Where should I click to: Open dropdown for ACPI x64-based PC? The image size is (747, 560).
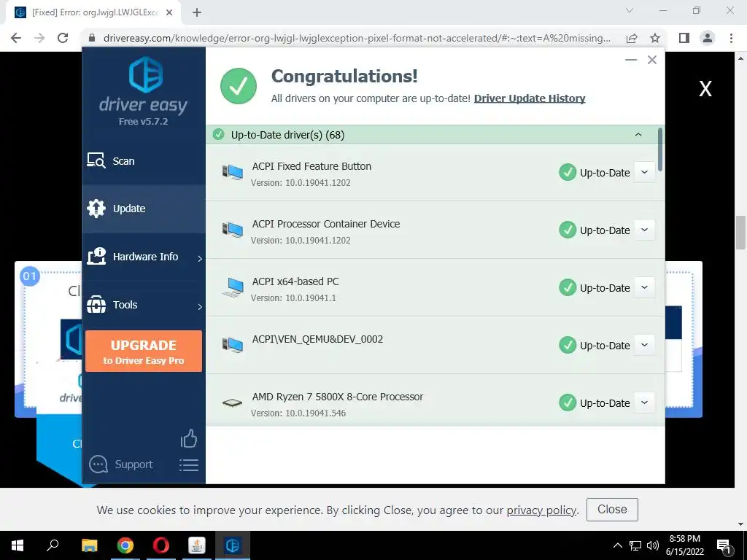tap(645, 287)
